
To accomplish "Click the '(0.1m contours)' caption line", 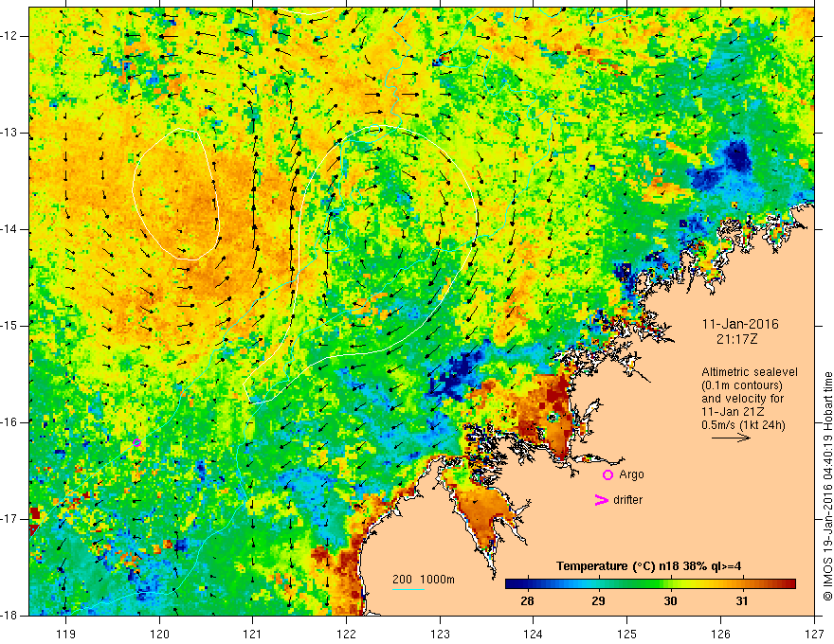I will pyautogui.click(x=742, y=385).
